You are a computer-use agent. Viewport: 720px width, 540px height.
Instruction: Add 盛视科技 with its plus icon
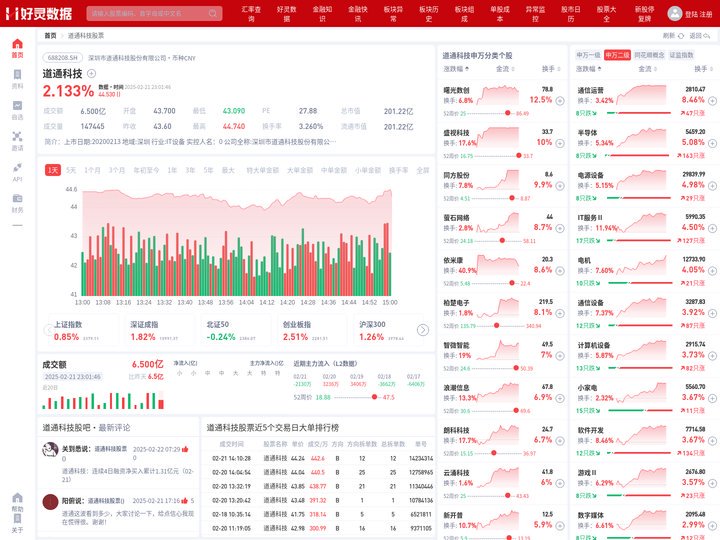tap(560, 143)
